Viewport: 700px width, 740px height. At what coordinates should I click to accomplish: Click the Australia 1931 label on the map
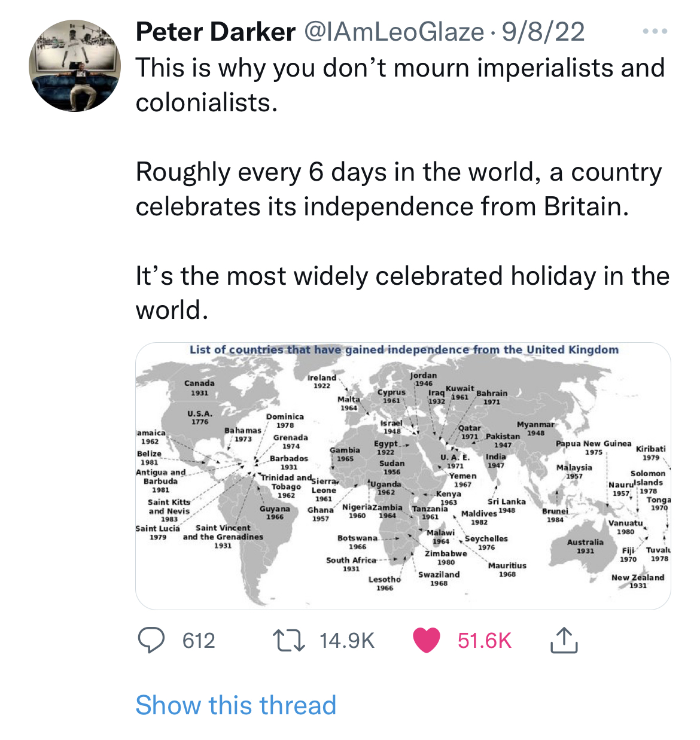[x=585, y=546]
